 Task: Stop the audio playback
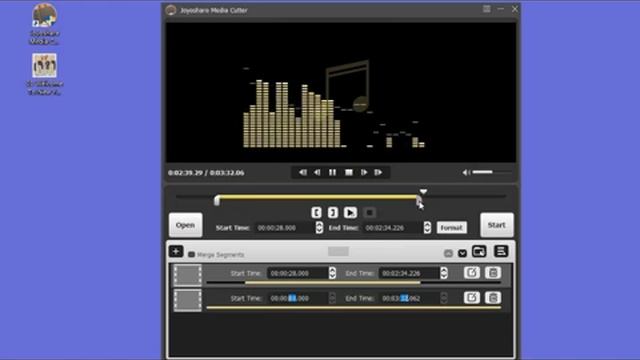pos(349,173)
